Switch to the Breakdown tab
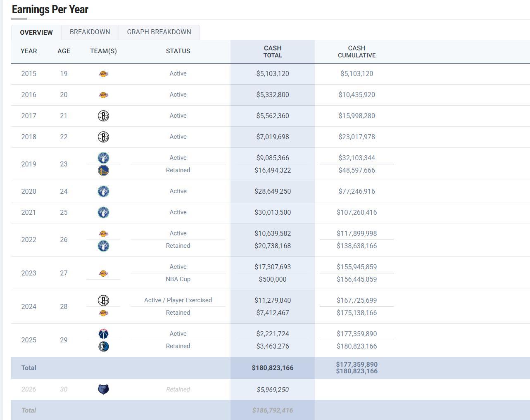 coord(90,32)
